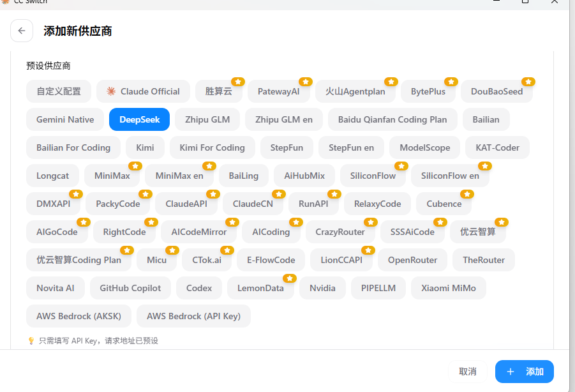
Task: Choose the StepFun en provider
Action: coord(351,147)
